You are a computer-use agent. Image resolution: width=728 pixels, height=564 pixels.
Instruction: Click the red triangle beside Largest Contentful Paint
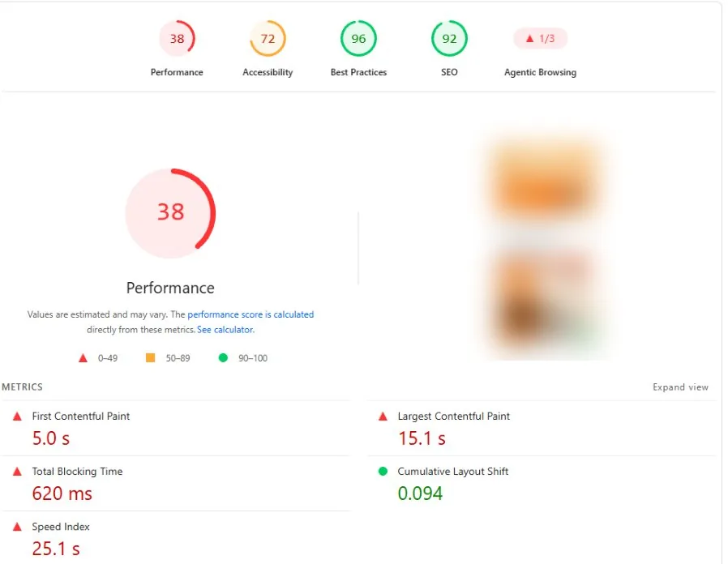click(383, 417)
